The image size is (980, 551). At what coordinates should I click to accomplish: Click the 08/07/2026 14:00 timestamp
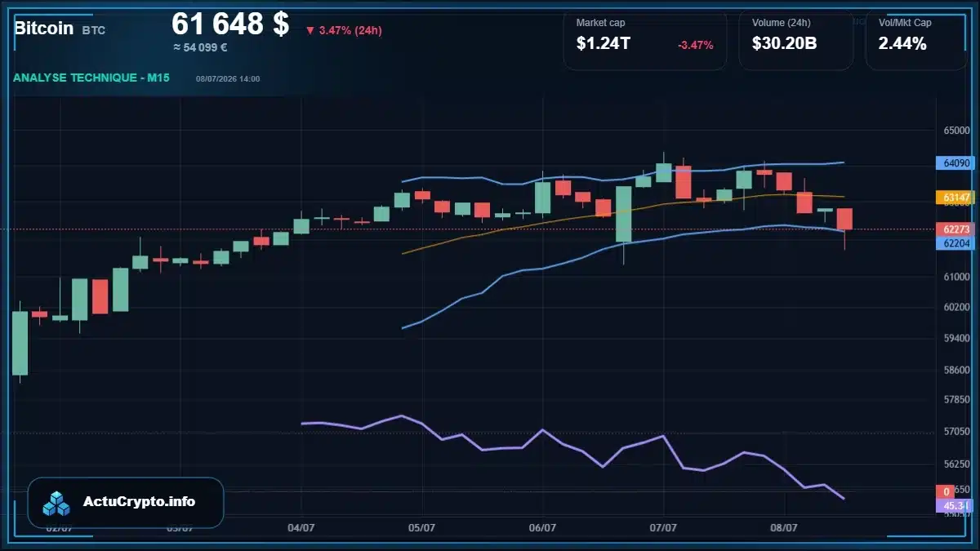coord(228,79)
